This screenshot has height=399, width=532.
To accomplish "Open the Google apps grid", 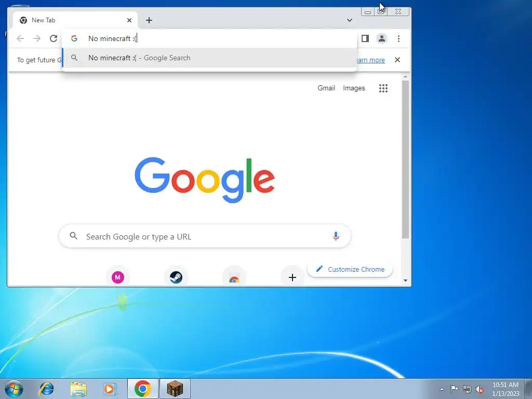I will tap(383, 88).
